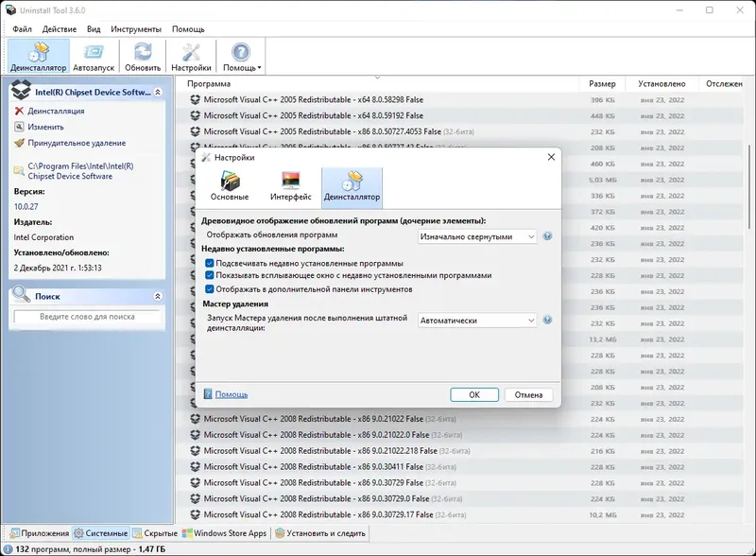Click program icon of 8.0.58298 row
The height and width of the screenshot is (556, 756).
pyautogui.click(x=196, y=100)
